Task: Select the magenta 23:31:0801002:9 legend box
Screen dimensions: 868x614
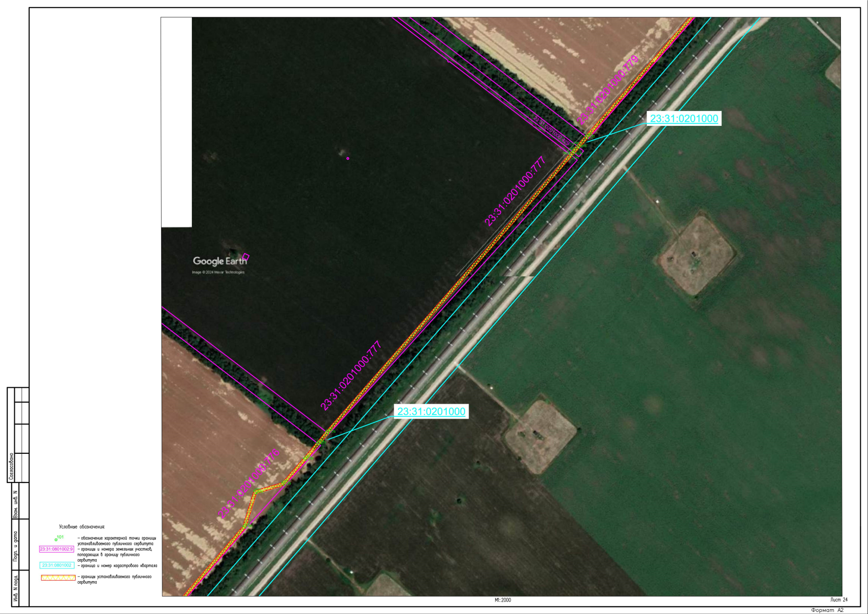Action: tap(57, 549)
